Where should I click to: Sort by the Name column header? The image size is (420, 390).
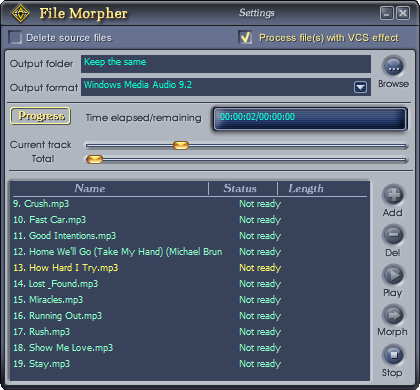tap(90, 188)
